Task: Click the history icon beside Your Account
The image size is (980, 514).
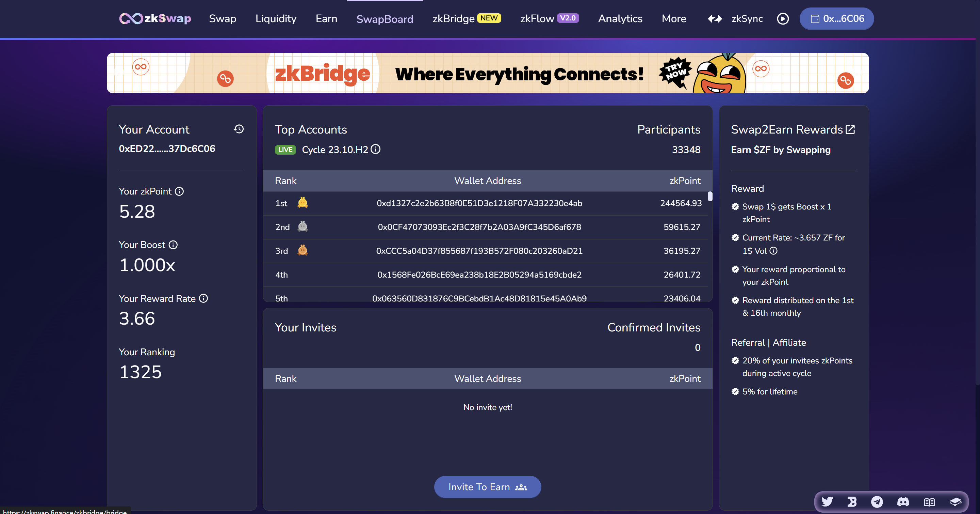Action: [239, 129]
